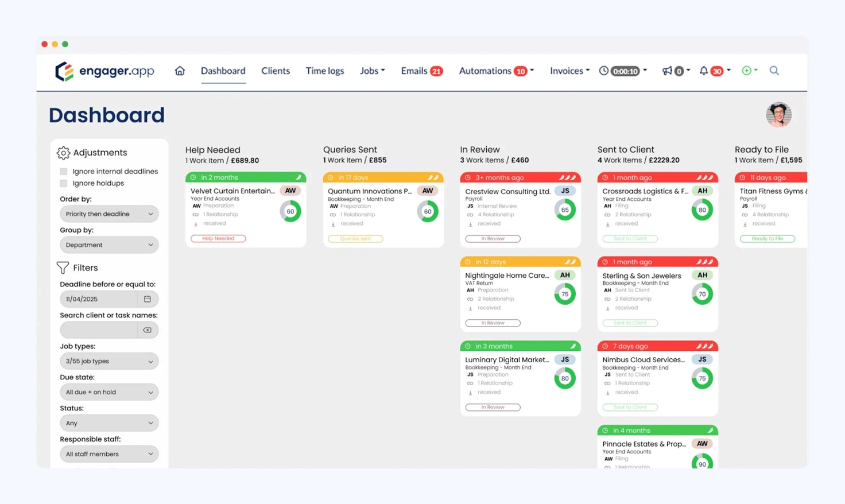
Task: Open Group by Department dropdown
Action: coord(109,245)
